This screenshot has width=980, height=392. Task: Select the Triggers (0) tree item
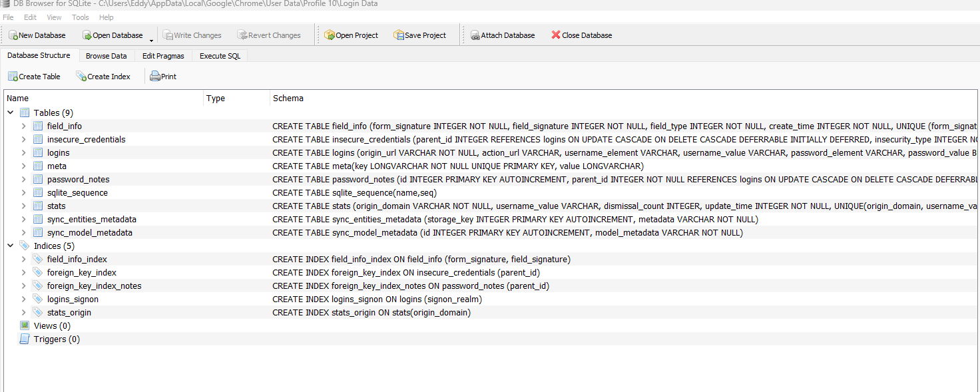click(57, 339)
